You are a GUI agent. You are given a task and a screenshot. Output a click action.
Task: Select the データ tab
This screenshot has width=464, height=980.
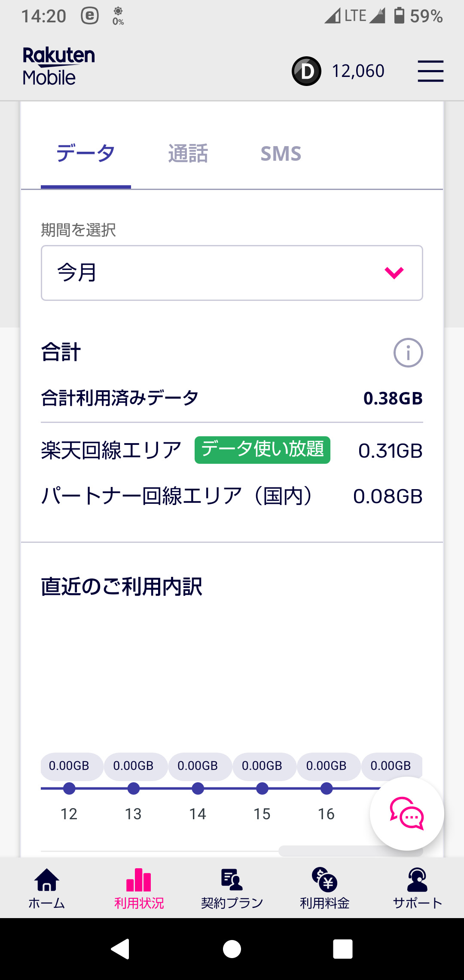coord(85,154)
